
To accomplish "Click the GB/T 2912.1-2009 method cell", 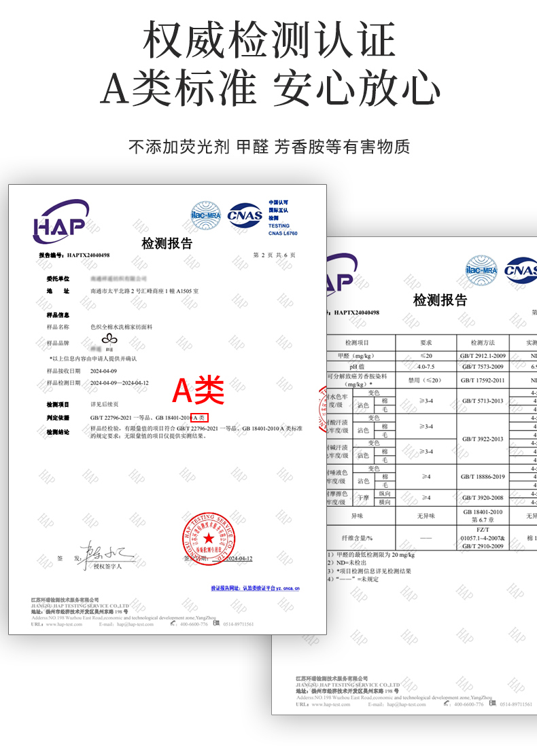I will 483,356.
